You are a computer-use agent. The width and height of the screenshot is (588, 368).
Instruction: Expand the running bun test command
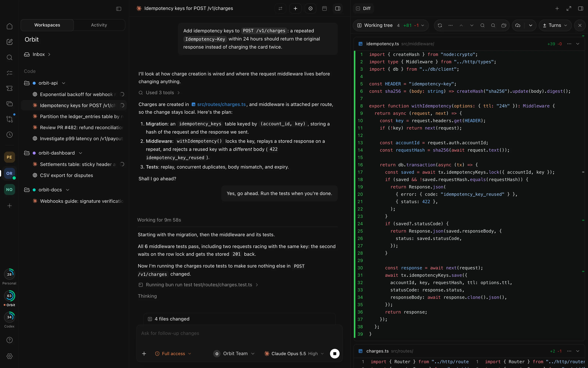198,284
